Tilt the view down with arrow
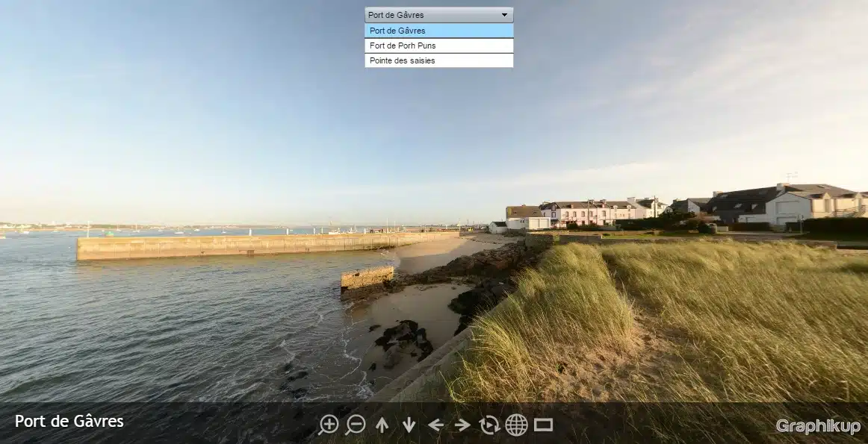 tap(409, 425)
